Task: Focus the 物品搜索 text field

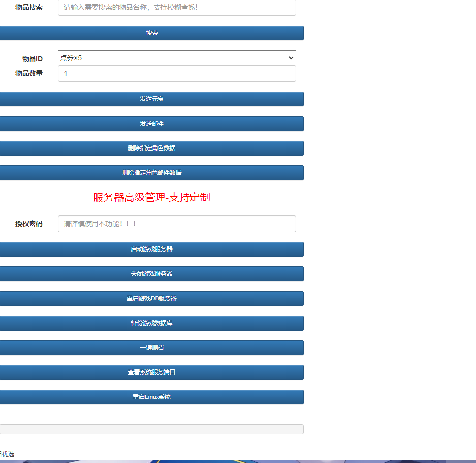Action: click(177, 7)
